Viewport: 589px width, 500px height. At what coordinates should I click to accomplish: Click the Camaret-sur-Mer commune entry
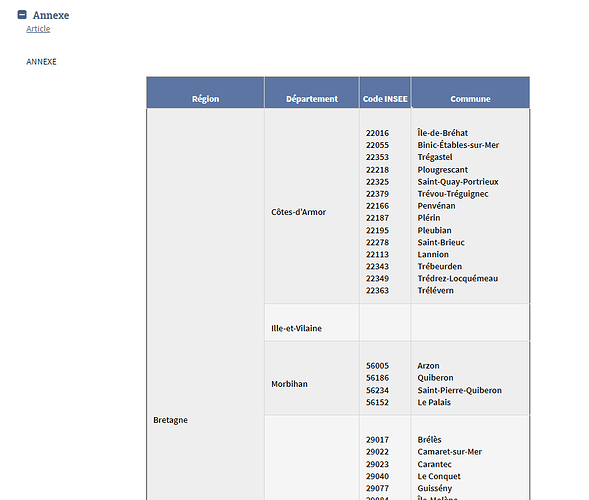[x=450, y=452]
